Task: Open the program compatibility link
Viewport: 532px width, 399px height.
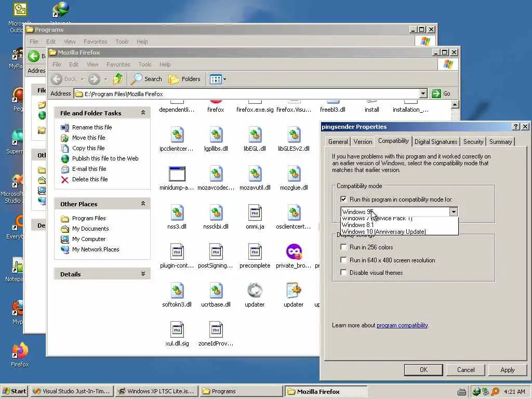Action: tap(403, 325)
